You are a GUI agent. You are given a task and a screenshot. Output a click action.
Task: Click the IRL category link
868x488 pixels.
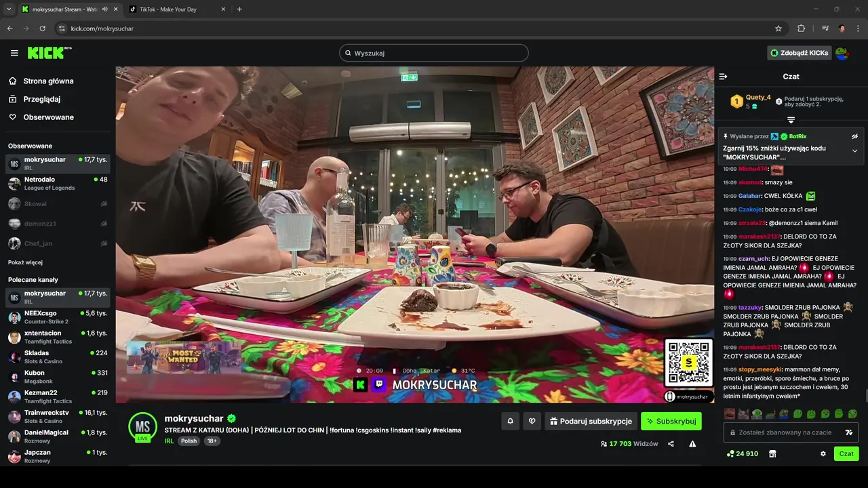coord(169,441)
